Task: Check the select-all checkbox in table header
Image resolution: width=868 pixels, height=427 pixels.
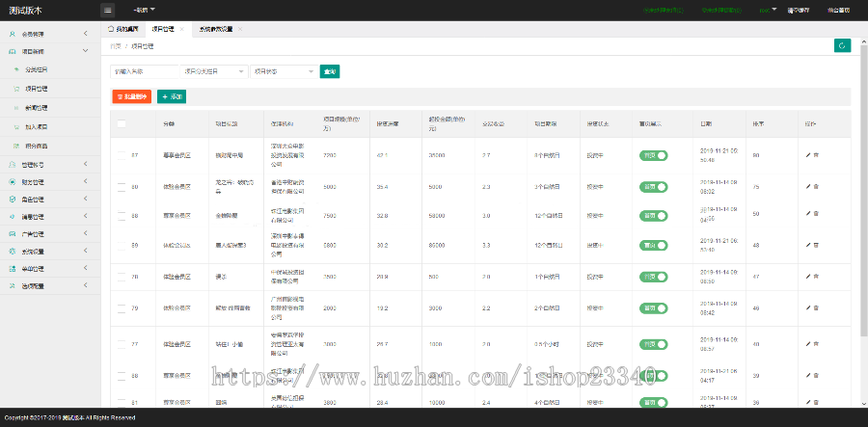Action: pyautogui.click(x=122, y=124)
